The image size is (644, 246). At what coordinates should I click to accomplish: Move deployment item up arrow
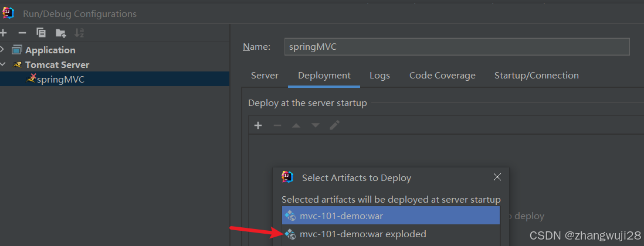pos(296,125)
